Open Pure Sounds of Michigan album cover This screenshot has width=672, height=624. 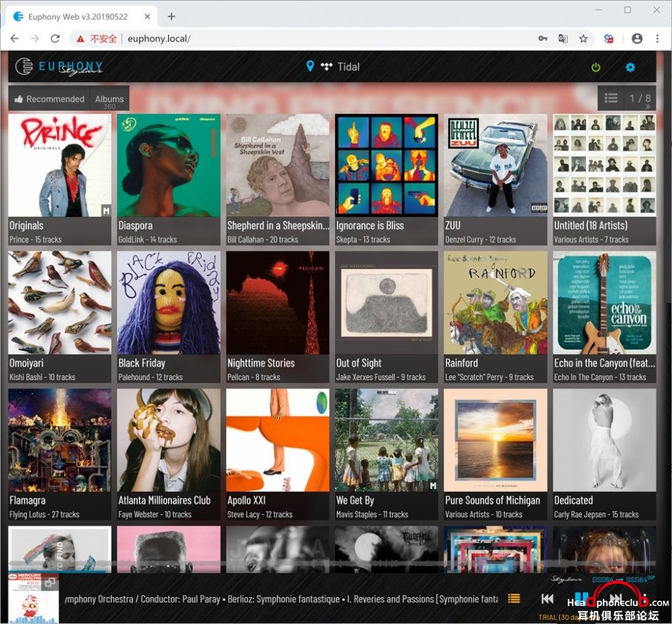coord(495,440)
